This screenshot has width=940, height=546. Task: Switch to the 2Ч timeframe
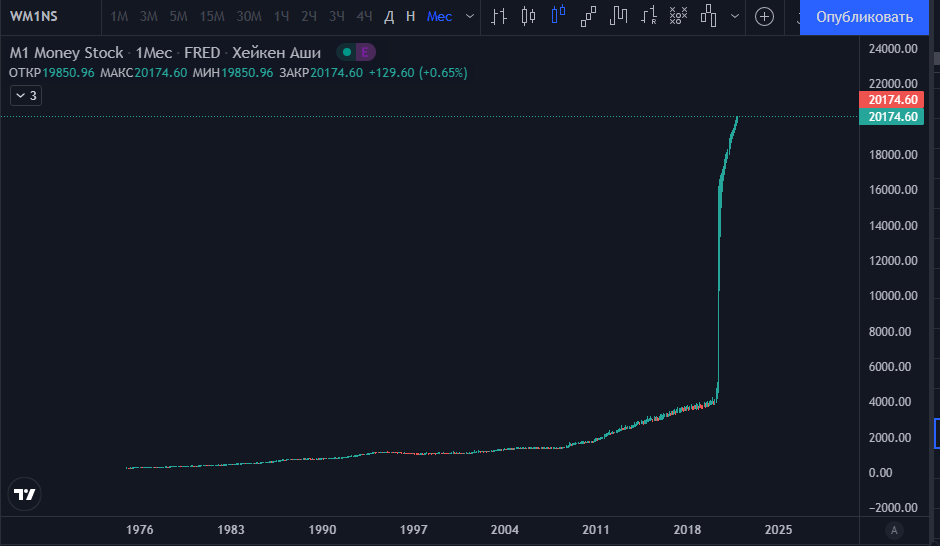coord(309,17)
